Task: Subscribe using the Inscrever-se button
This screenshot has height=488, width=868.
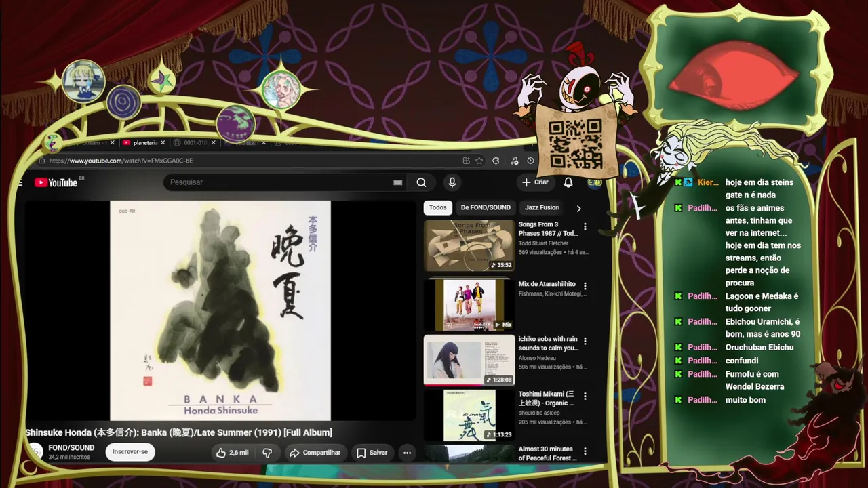Action: pyautogui.click(x=130, y=452)
